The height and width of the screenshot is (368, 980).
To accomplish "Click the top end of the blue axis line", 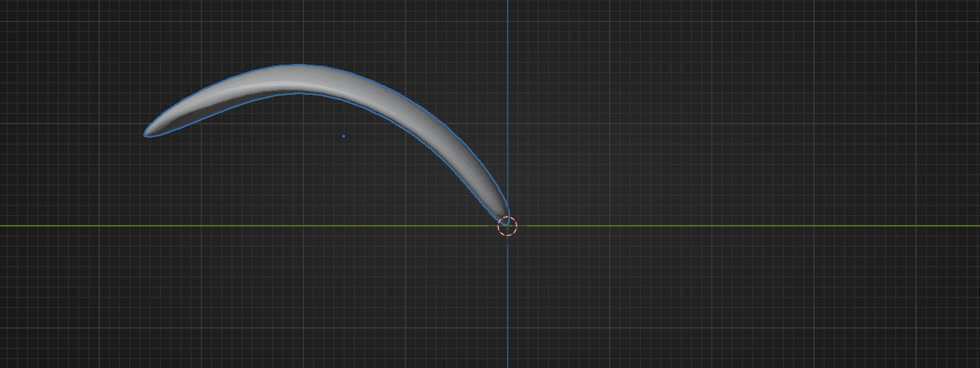I will click(508, 4).
